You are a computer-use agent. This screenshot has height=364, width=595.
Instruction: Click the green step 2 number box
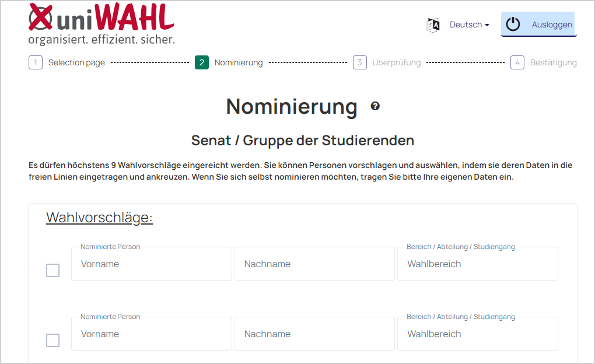202,62
